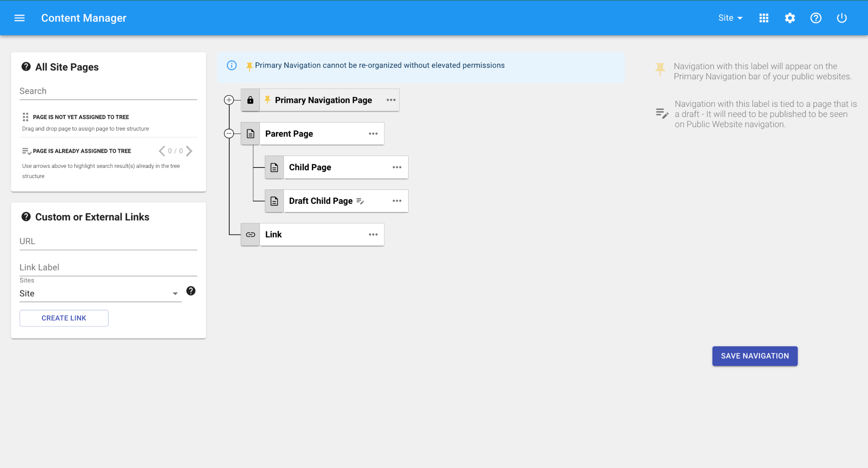Open the Site dropdown in header

[x=730, y=18]
